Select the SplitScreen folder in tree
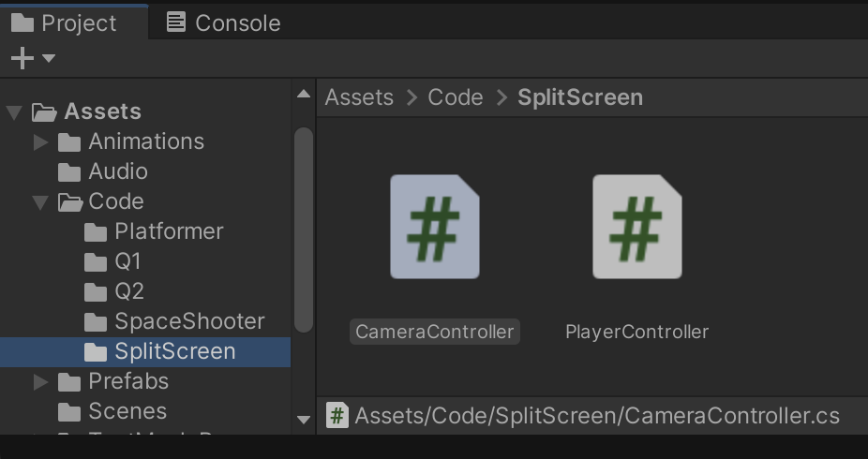The width and height of the screenshot is (868, 459). 174,351
